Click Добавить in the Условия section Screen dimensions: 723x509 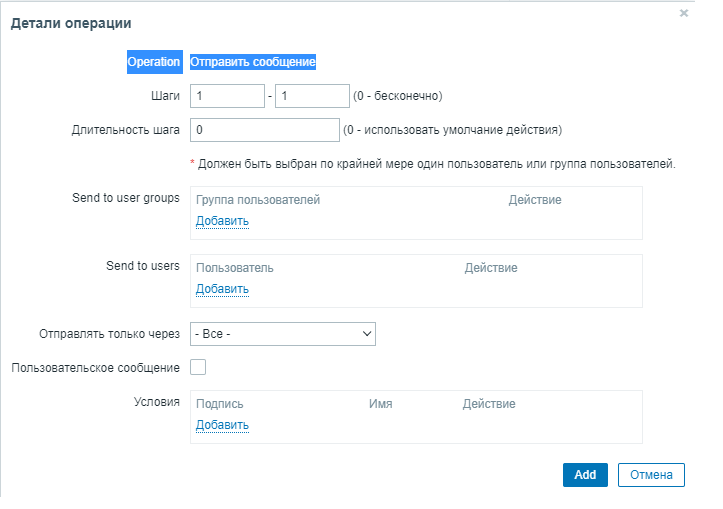tap(222, 425)
